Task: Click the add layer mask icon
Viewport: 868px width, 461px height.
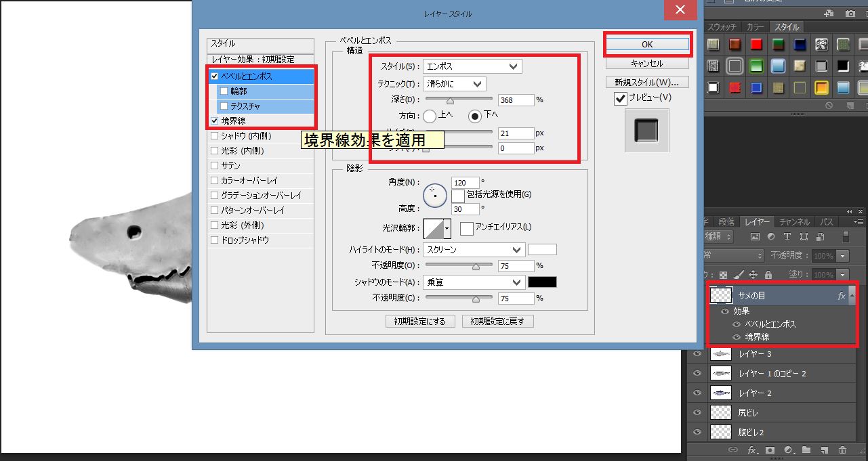Action: 770,450
